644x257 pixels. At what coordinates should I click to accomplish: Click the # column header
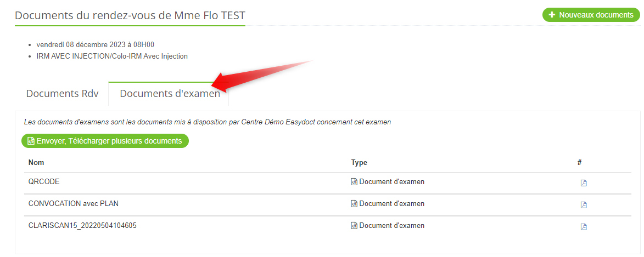tap(580, 162)
